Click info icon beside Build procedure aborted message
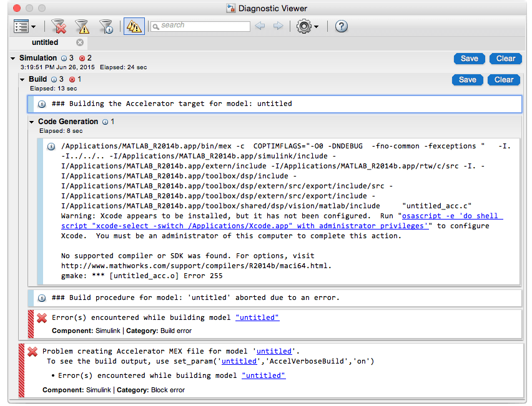The image size is (532, 406). pos(41,298)
